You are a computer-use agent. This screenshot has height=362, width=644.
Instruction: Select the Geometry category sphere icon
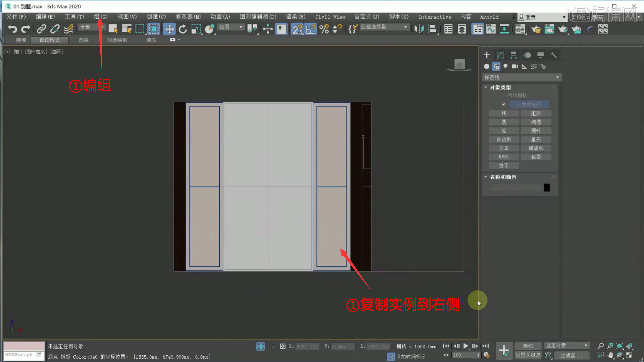487,66
